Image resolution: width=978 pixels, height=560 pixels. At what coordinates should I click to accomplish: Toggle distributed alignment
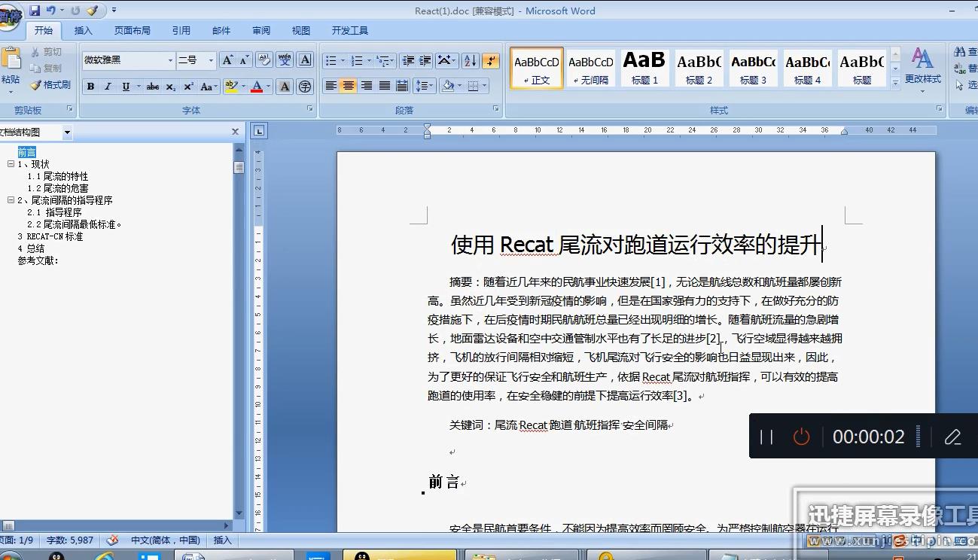click(x=402, y=86)
